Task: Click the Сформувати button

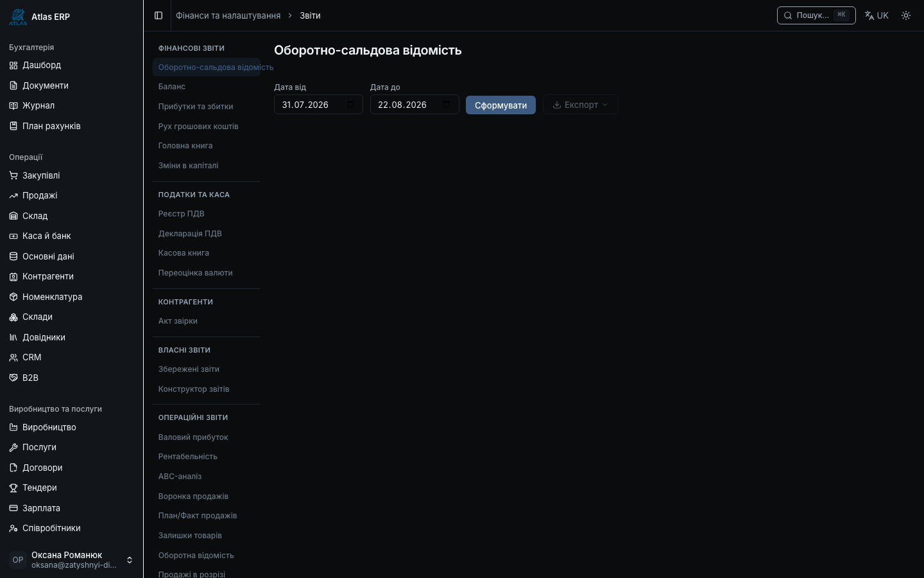Action: click(501, 105)
